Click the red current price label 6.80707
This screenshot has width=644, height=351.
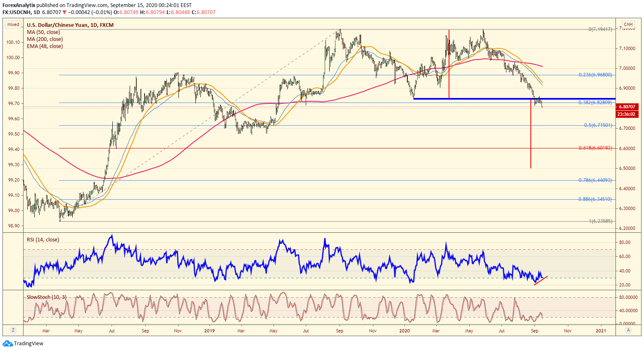(x=627, y=106)
